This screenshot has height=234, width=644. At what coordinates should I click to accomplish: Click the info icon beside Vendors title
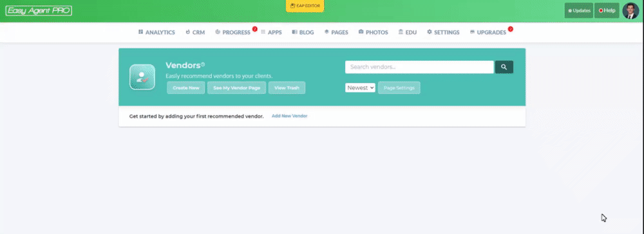click(203, 64)
